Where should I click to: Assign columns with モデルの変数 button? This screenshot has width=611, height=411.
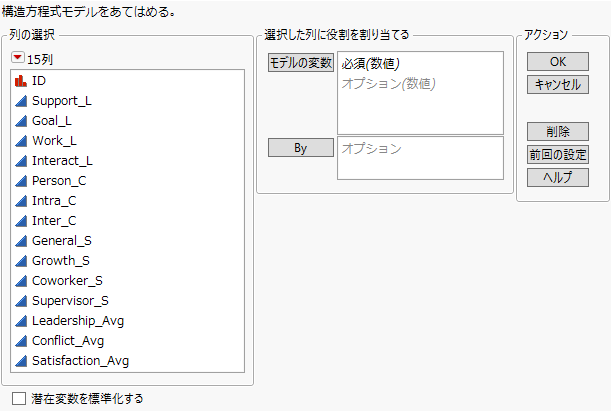point(300,63)
